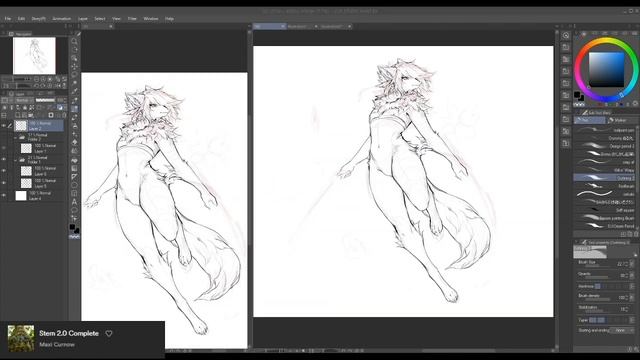Click the black foreground color swatch by wheel
The image size is (640, 360).
coord(577,95)
